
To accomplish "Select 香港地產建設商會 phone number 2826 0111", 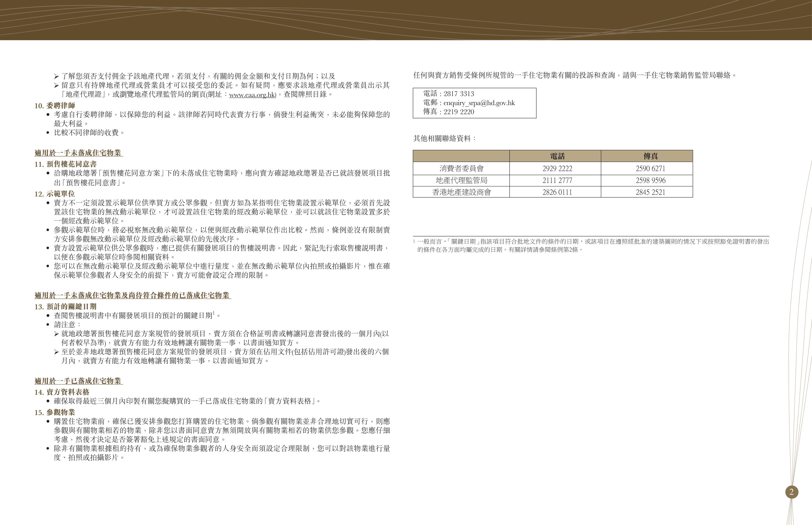I will [557, 192].
